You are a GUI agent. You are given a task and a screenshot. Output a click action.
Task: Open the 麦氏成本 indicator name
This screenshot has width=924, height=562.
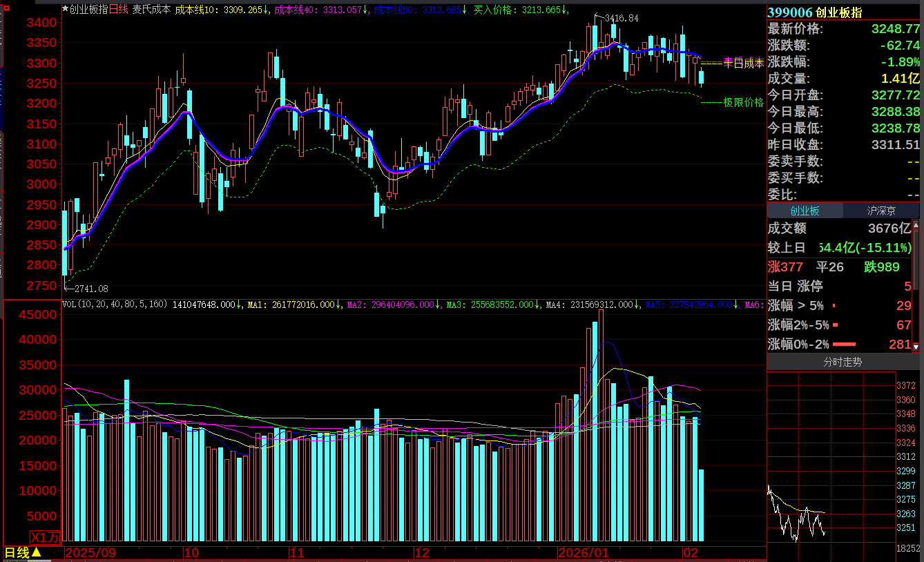151,10
